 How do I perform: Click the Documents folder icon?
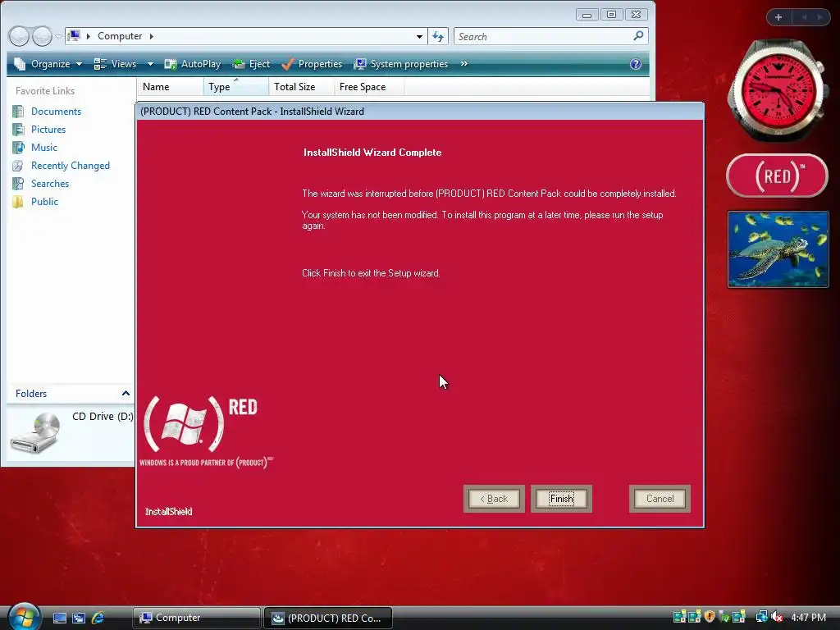point(18,112)
